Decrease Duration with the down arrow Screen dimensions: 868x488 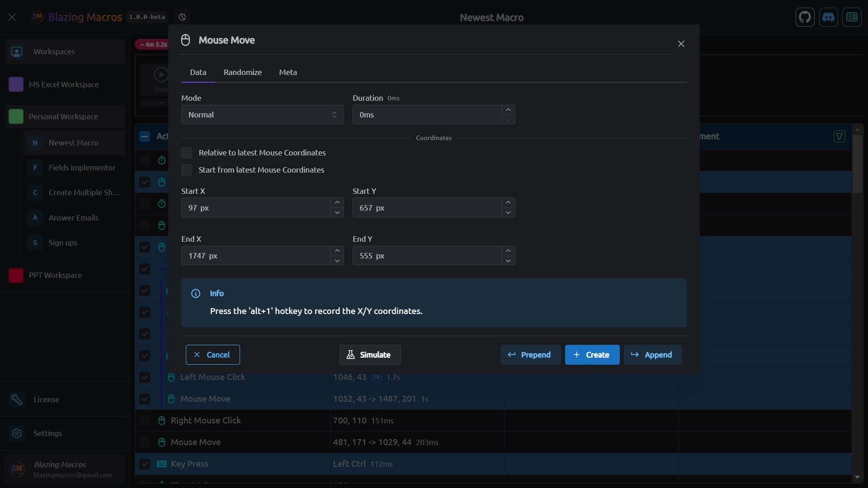point(508,120)
